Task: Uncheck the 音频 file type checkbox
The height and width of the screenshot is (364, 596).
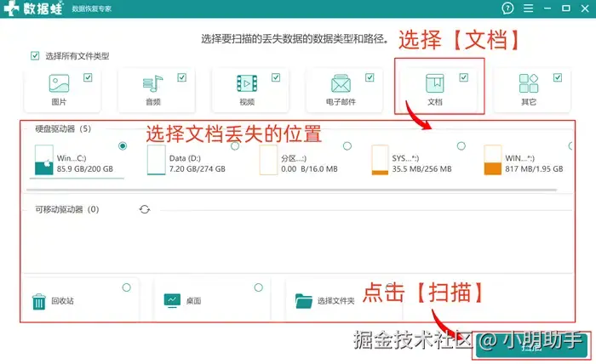Action: [x=181, y=77]
